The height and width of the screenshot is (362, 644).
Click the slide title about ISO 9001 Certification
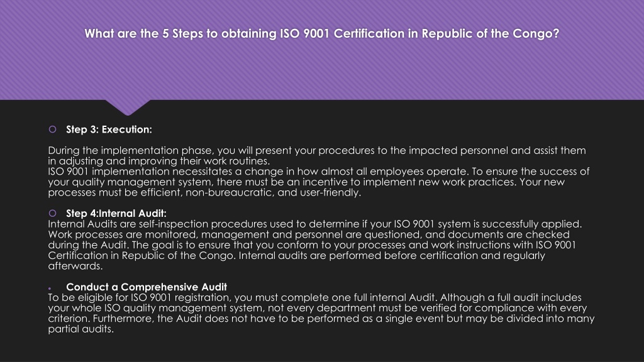click(321, 33)
